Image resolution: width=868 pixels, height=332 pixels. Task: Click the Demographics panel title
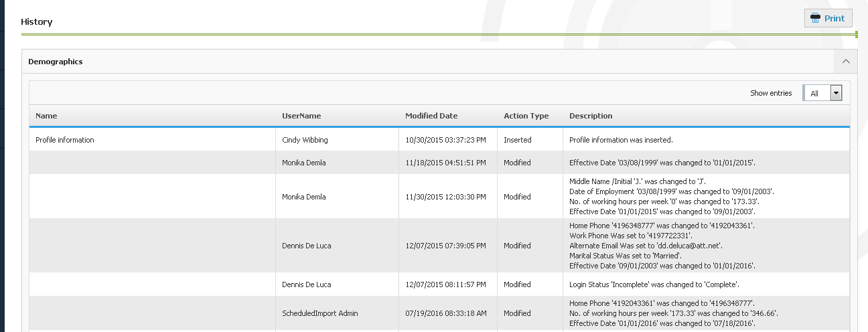click(x=56, y=62)
